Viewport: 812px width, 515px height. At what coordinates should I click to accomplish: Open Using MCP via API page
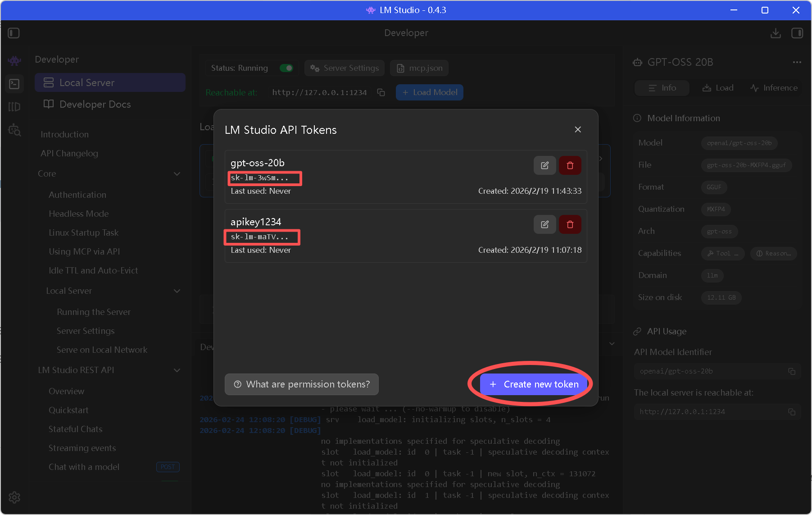pos(84,251)
